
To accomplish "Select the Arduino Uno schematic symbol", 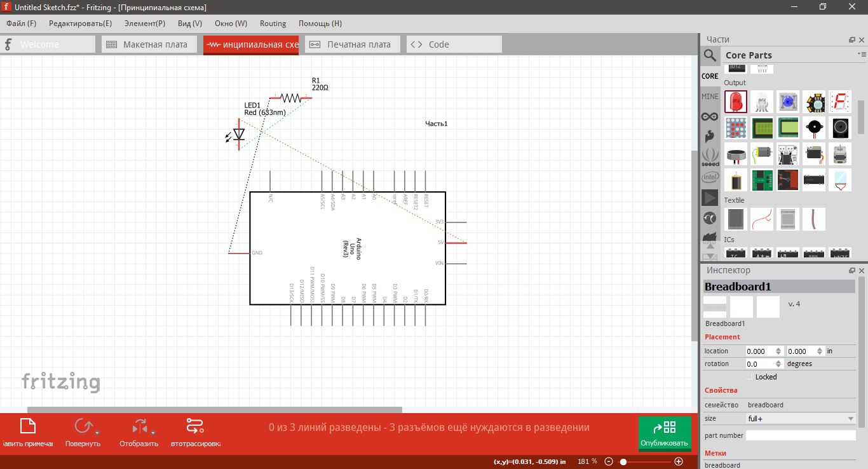I will [348, 248].
